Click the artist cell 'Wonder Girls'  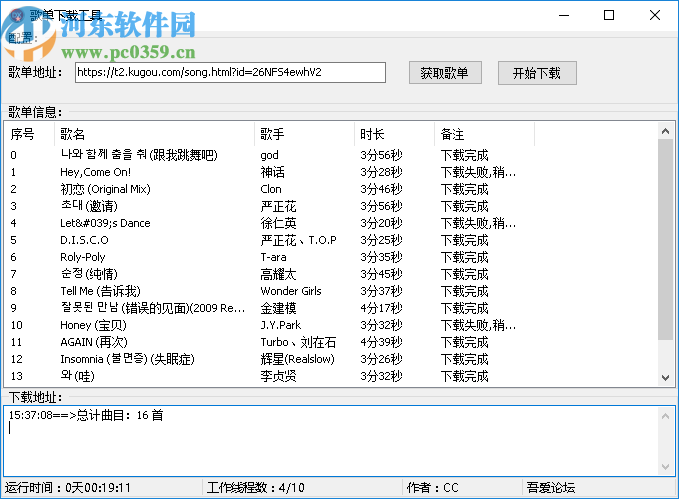click(x=291, y=291)
